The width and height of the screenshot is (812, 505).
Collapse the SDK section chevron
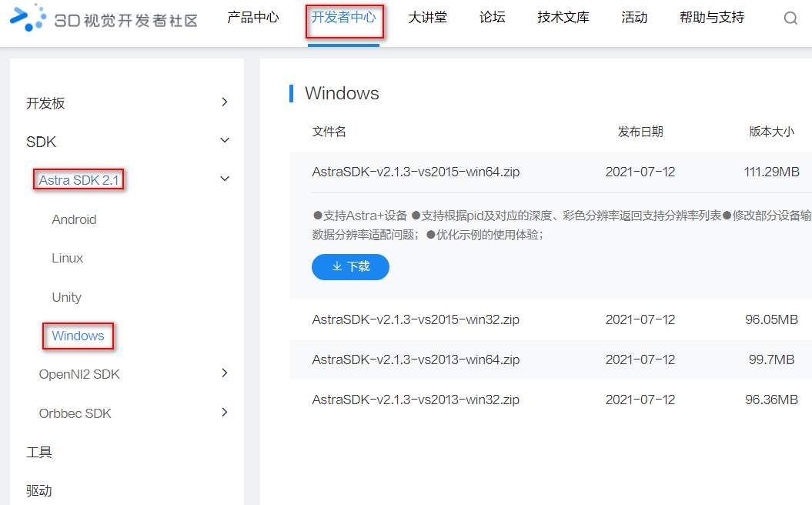coord(225,140)
